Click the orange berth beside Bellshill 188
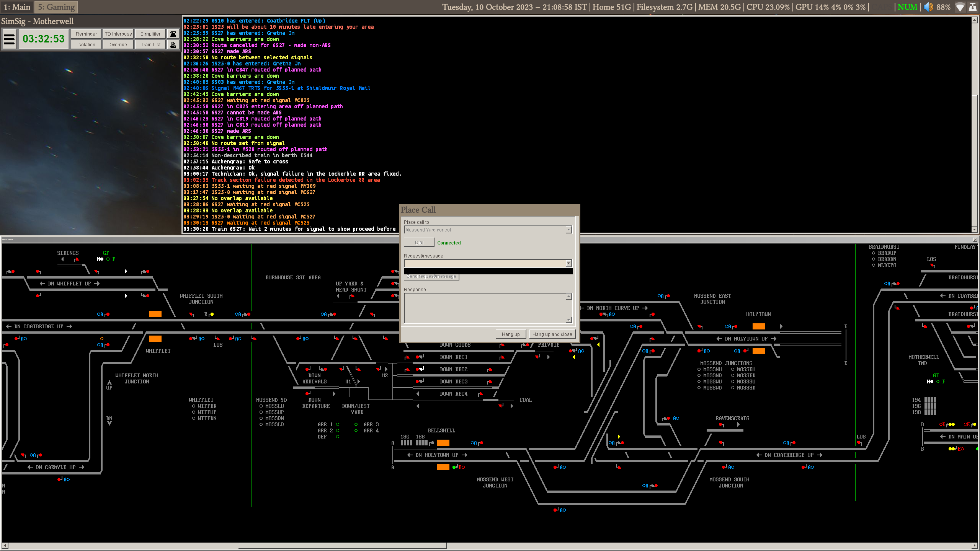 click(443, 443)
